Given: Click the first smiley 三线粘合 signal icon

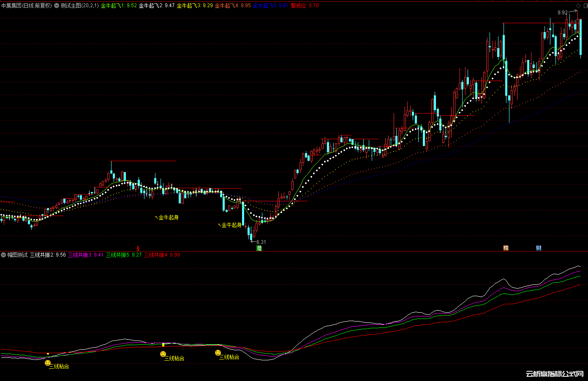Looking at the screenshot, I should 48,363.
